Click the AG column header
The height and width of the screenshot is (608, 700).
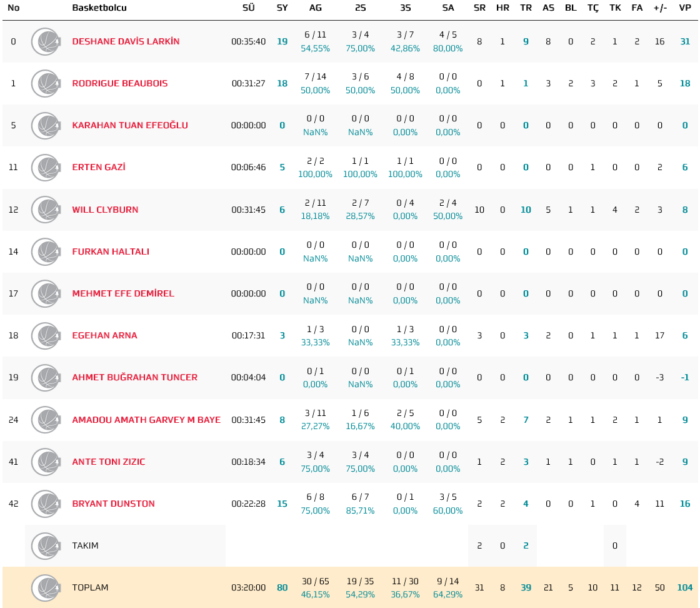click(x=315, y=8)
